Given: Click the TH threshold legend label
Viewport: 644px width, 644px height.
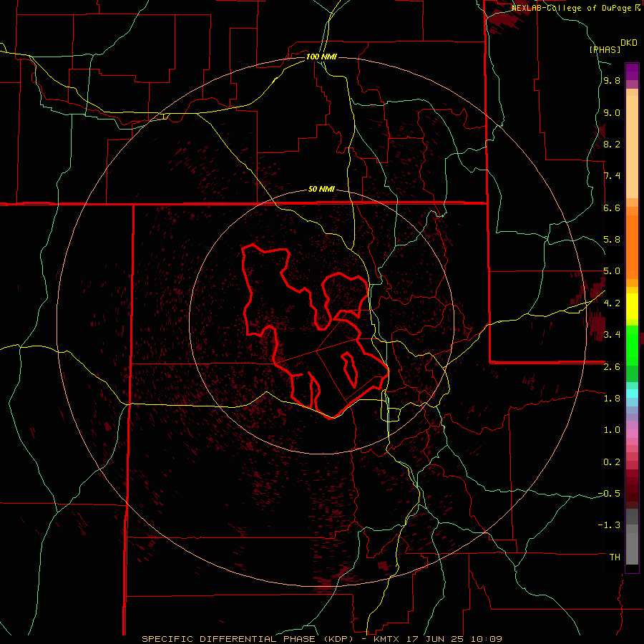Looking at the screenshot, I should [x=615, y=557].
